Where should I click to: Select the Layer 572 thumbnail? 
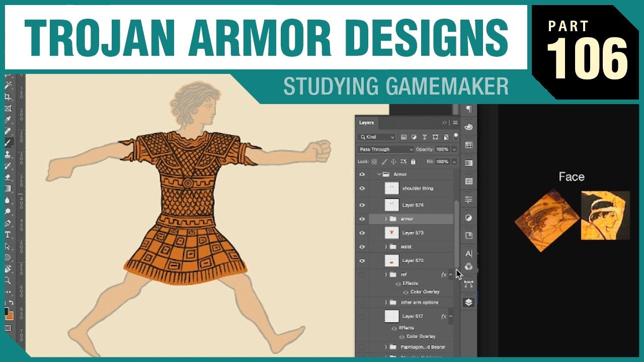pos(392,260)
